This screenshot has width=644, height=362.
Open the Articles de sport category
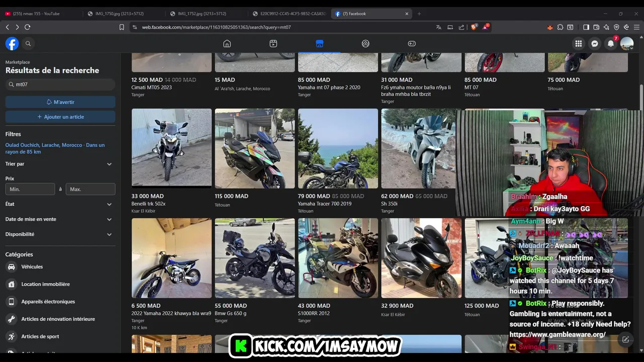click(60, 336)
